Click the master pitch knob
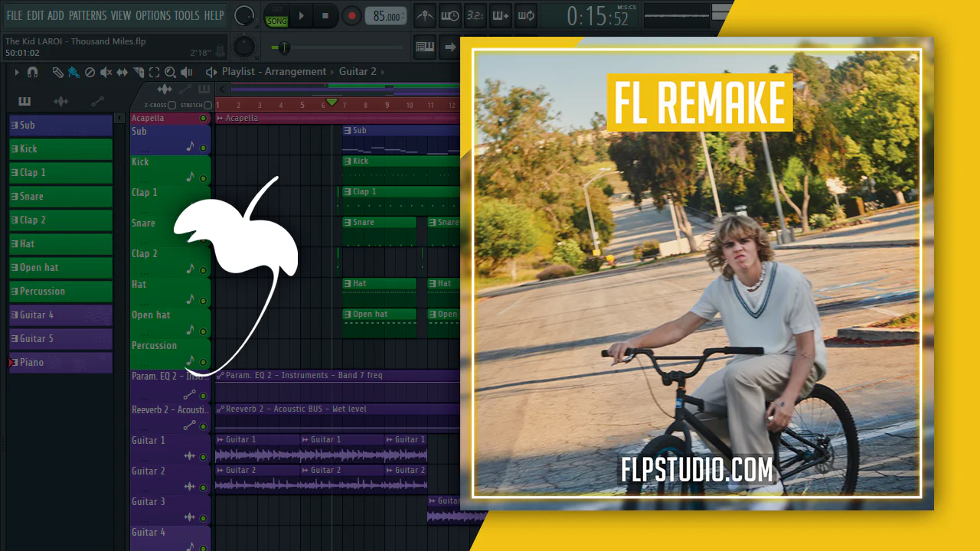 pos(244,47)
